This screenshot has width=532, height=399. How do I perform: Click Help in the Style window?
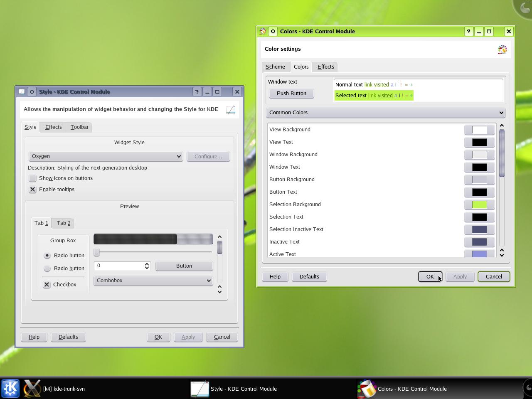[34, 337]
